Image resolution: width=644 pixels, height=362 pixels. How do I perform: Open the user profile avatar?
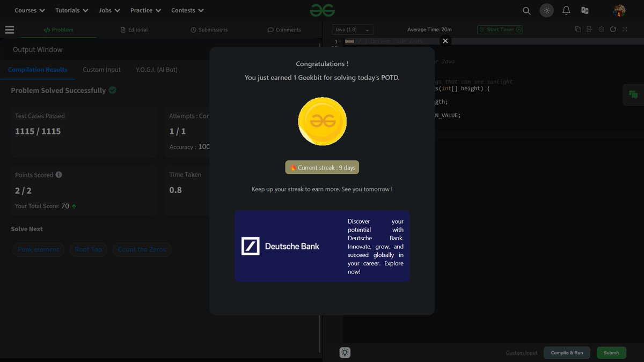point(619,11)
